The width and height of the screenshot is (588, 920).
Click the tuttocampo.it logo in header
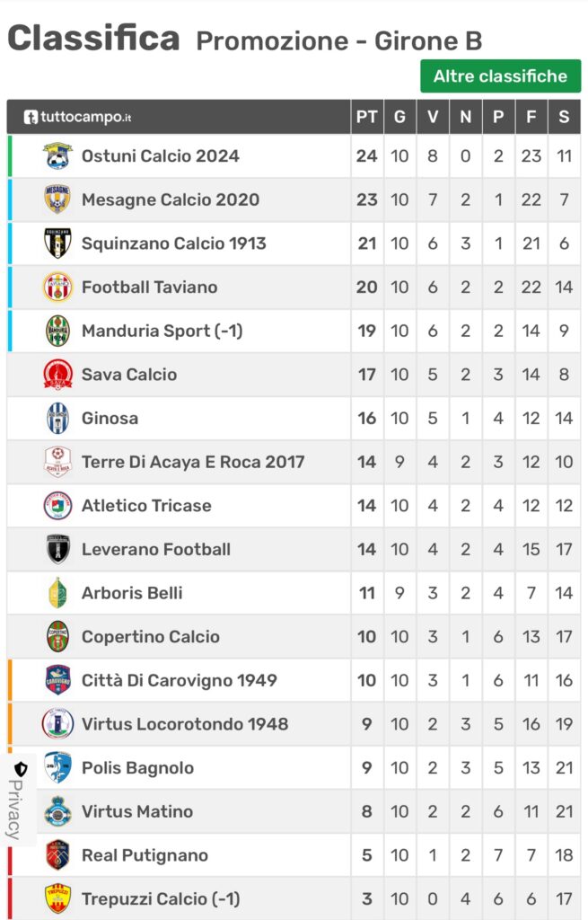(78, 118)
